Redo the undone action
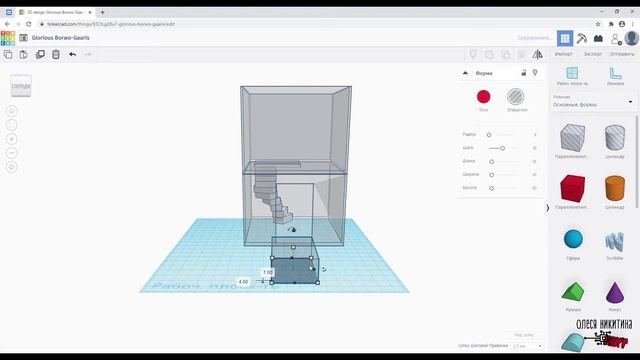This screenshot has height=360, width=640. tap(88, 54)
